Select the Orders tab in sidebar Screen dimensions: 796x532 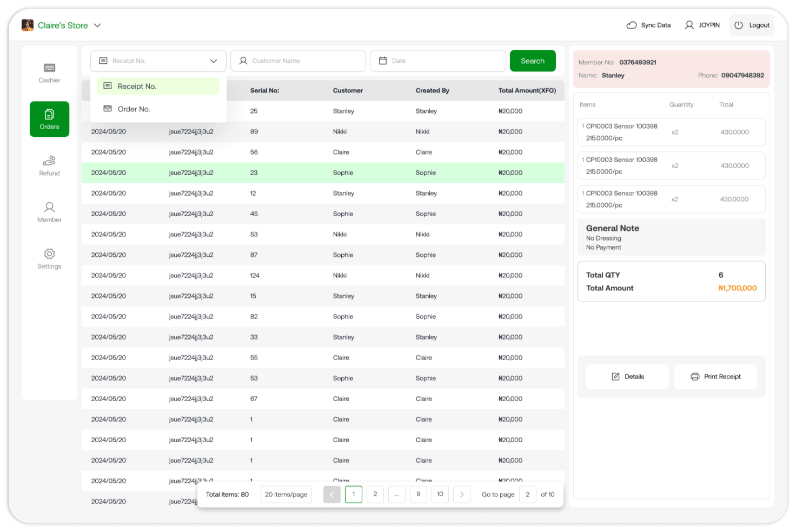[x=49, y=119]
